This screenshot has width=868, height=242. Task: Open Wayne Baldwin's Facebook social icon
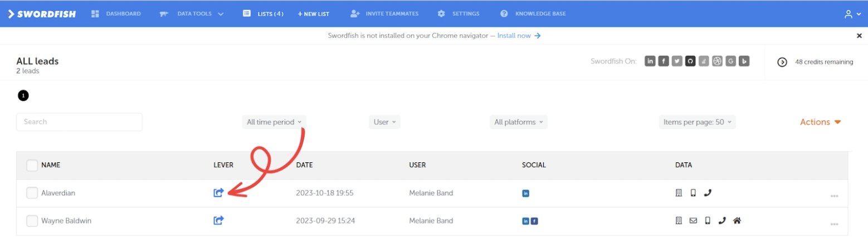pyautogui.click(x=534, y=221)
